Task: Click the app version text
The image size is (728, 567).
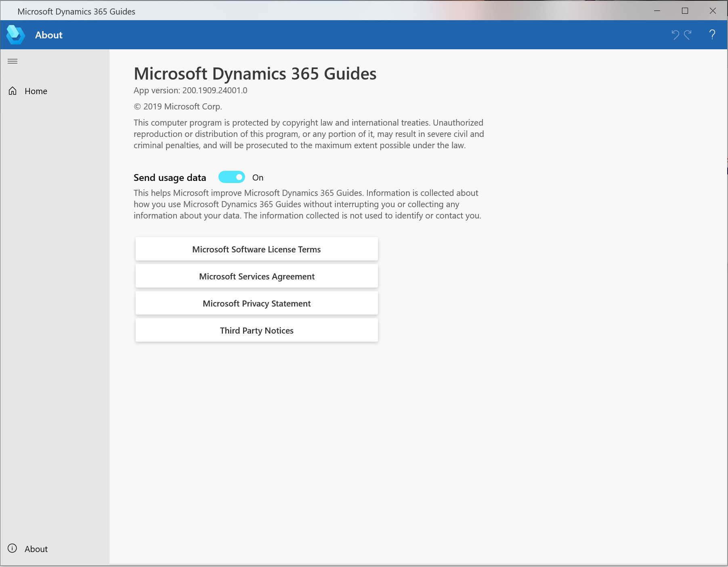Action: pos(190,90)
